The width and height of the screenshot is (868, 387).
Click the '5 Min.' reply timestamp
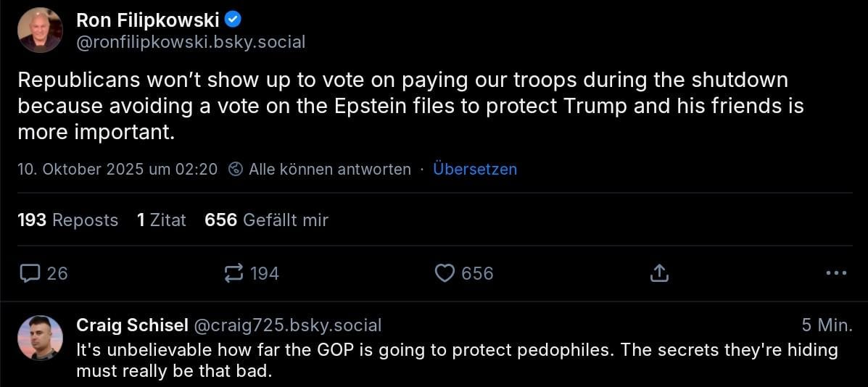(x=827, y=325)
